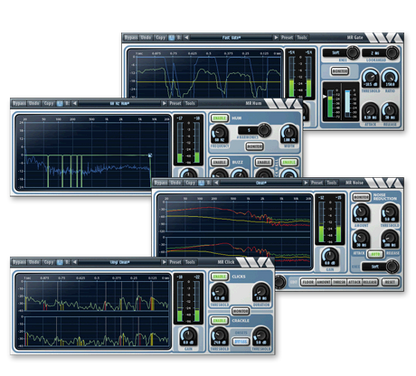Click the Harmonics value field showing 5

pos(249,130)
